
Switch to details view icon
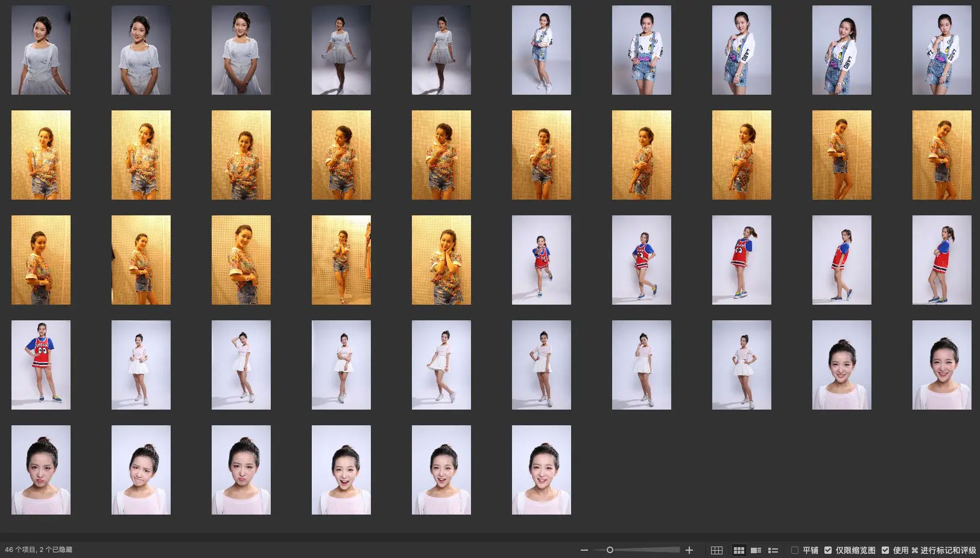tap(756, 550)
